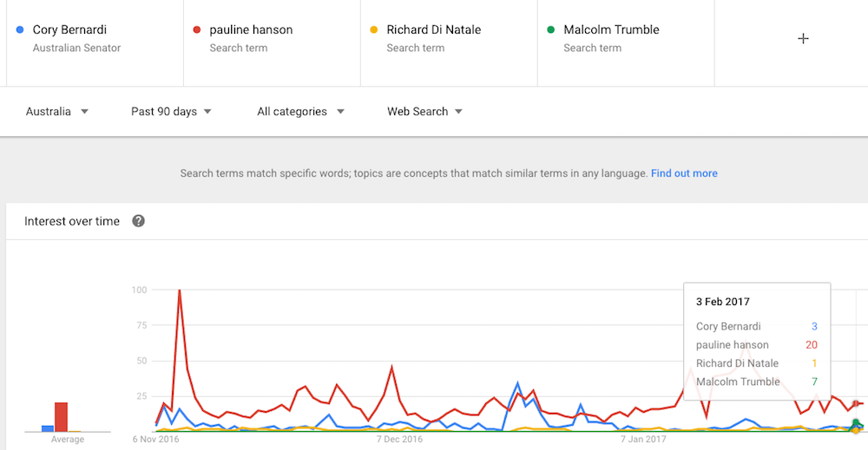Open the Past 90 days dropdown
This screenshot has width=868, height=450.
171,112
